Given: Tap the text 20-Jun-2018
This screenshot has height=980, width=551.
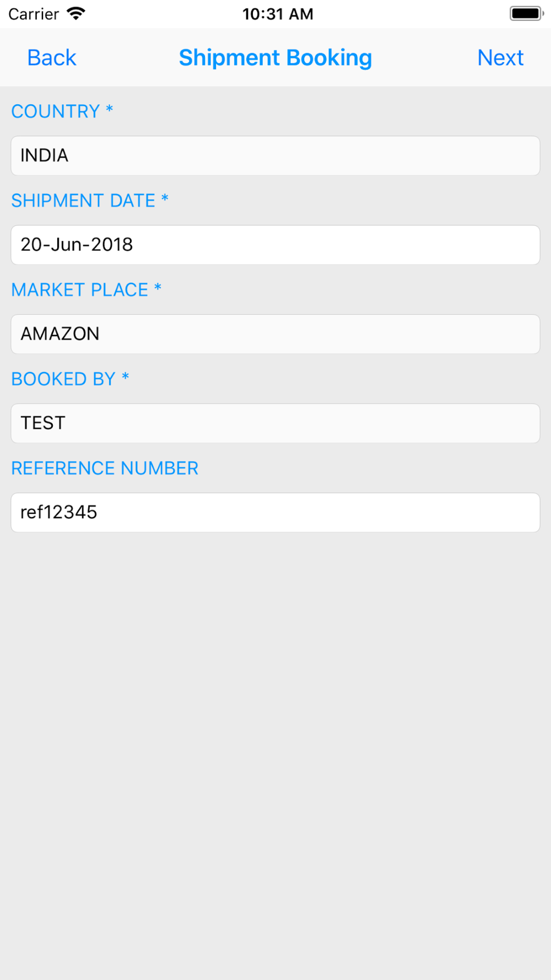Looking at the screenshot, I should pos(77,245).
